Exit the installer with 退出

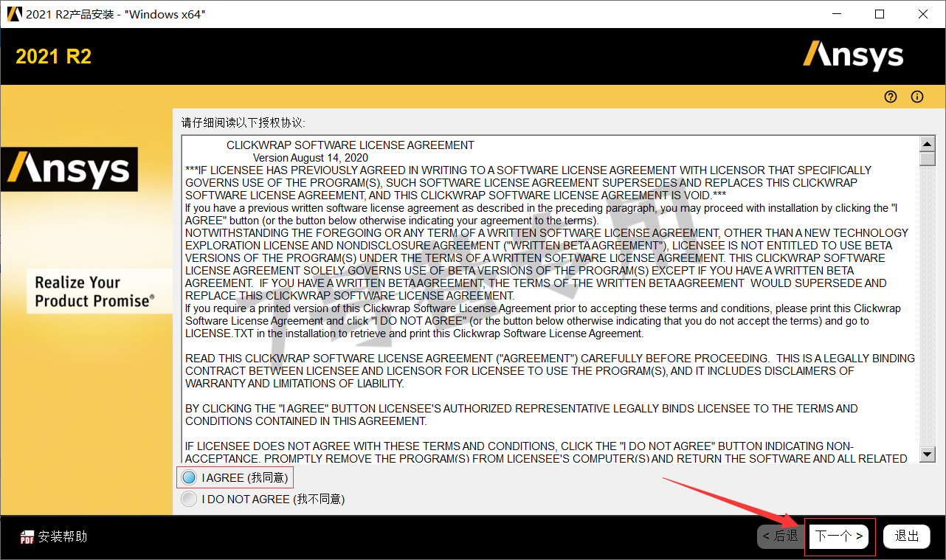[907, 536]
